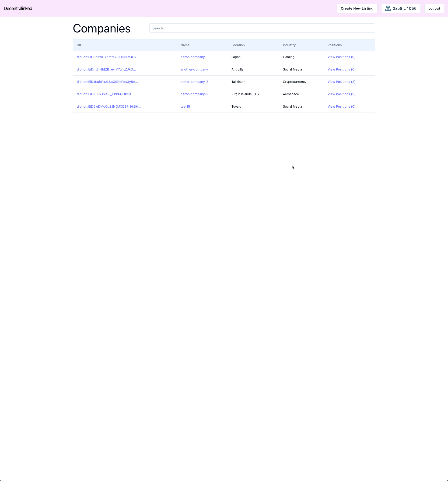Open DID link starting EiC8bewGYKmtak
Image resolution: width=448 pixels, height=481 pixels.
[x=108, y=57]
